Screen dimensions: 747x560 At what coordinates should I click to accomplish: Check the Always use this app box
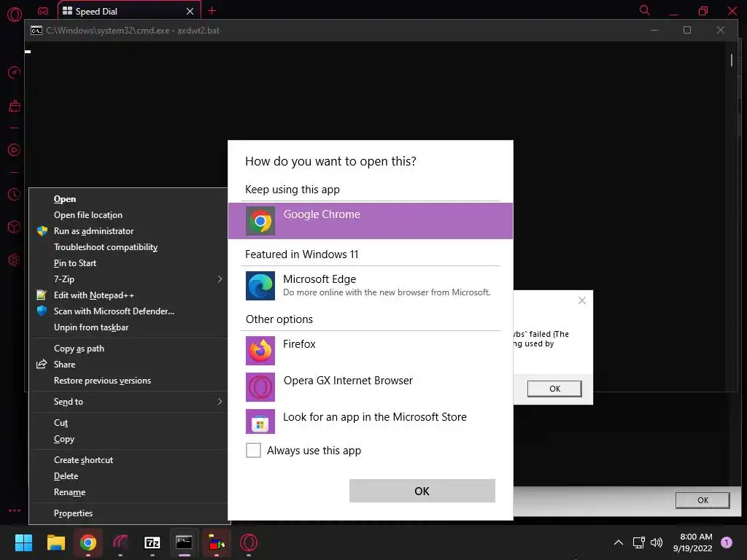click(253, 450)
